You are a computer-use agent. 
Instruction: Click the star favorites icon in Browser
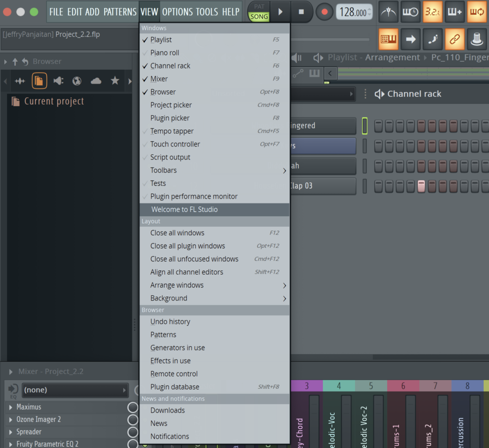(115, 81)
